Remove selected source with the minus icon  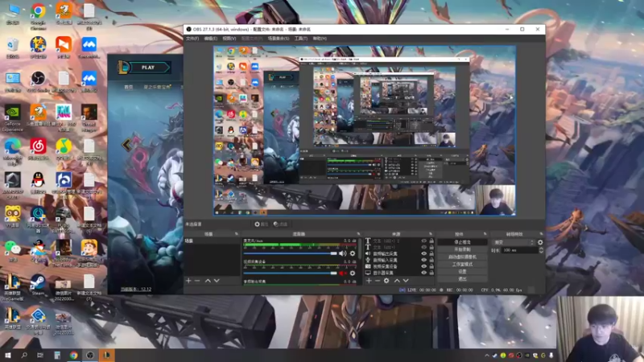pos(378,281)
